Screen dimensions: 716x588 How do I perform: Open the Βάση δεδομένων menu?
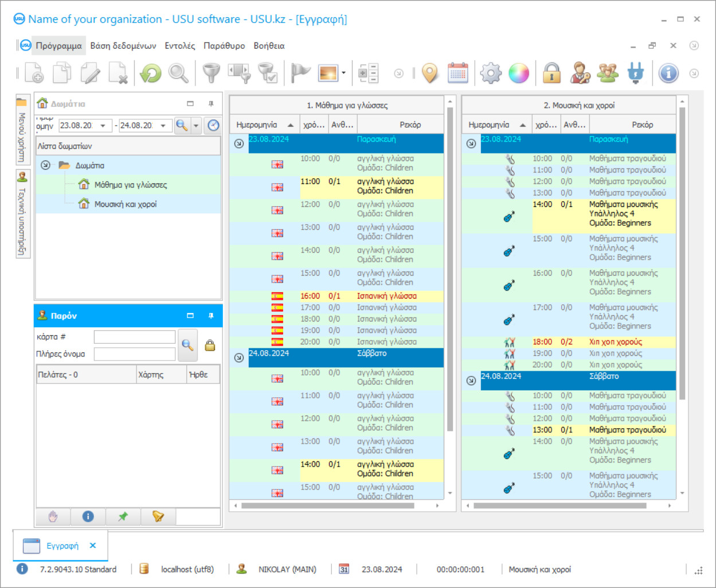[x=123, y=46]
